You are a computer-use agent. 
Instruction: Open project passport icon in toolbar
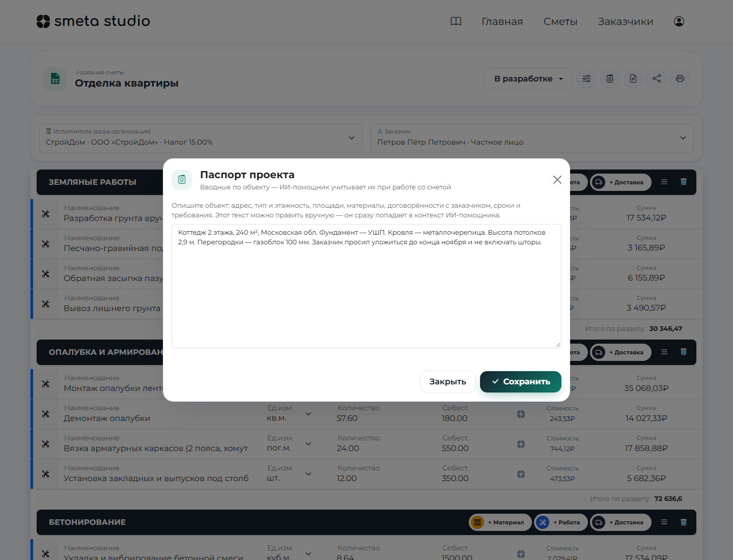(610, 79)
